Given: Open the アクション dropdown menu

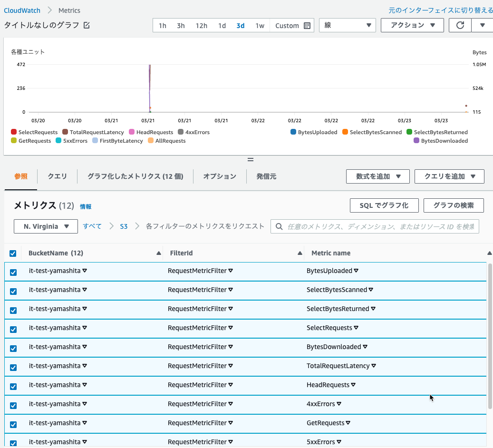Looking at the screenshot, I should coord(412,25).
